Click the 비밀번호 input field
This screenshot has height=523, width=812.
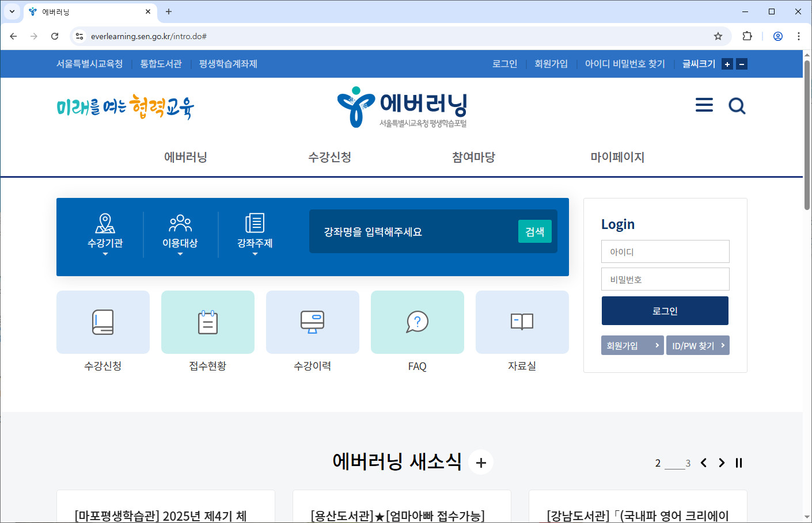click(x=665, y=279)
